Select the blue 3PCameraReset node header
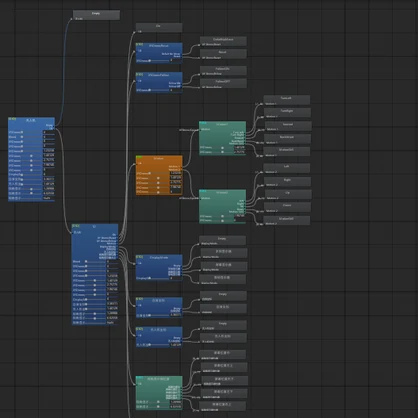418x418 pixels. (x=159, y=45)
